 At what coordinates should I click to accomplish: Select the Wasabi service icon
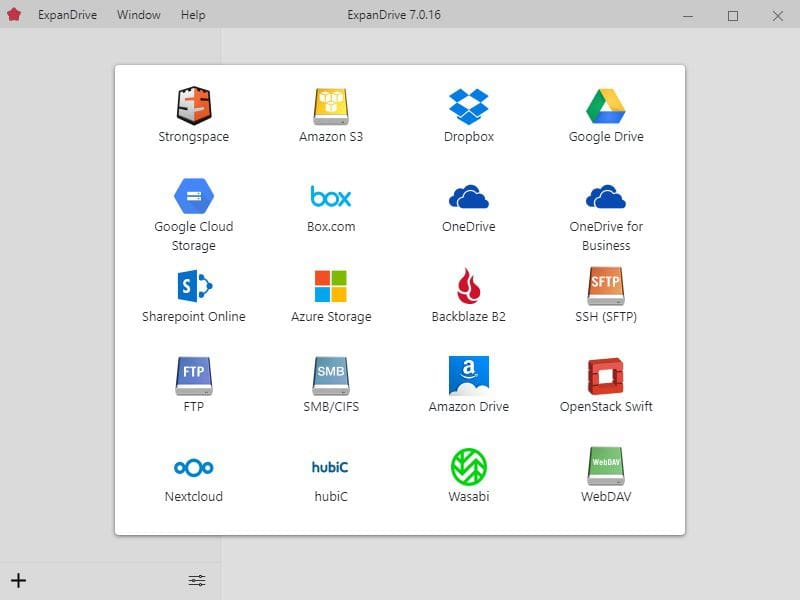coord(468,466)
